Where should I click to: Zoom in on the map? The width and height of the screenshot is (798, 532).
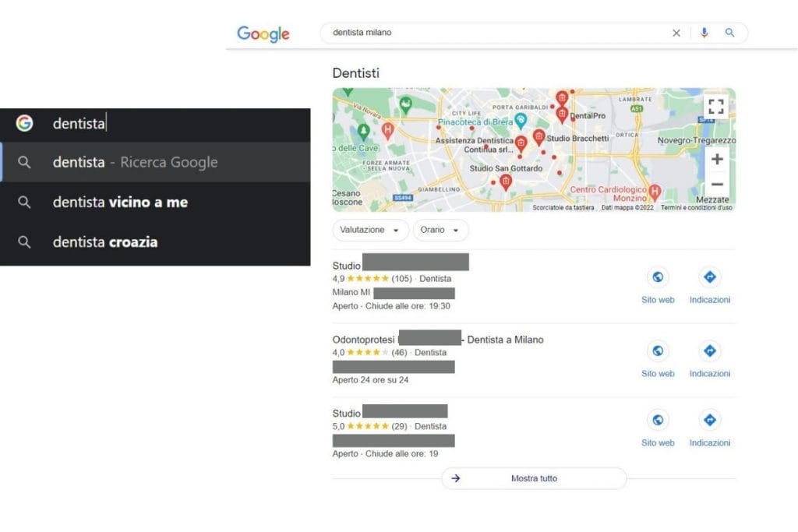click(717, 159)
